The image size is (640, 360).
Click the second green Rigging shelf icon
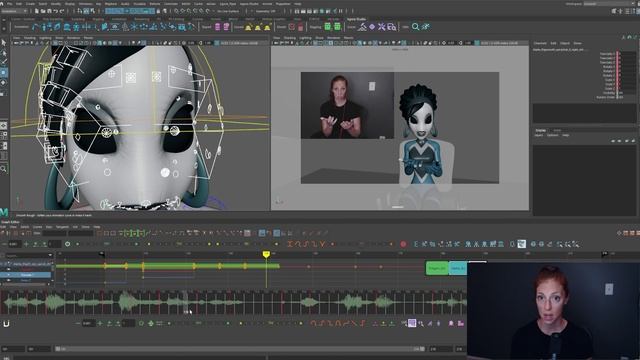click(338, 27)
